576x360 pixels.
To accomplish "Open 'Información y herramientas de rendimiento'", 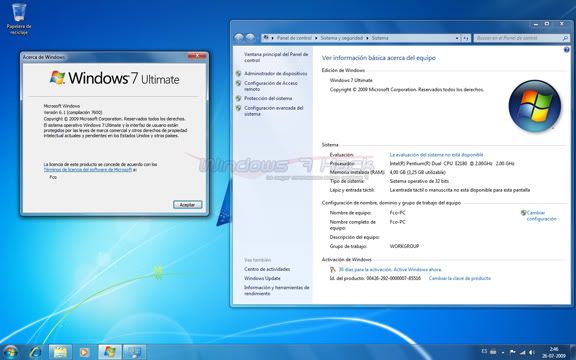I will 277,290.
